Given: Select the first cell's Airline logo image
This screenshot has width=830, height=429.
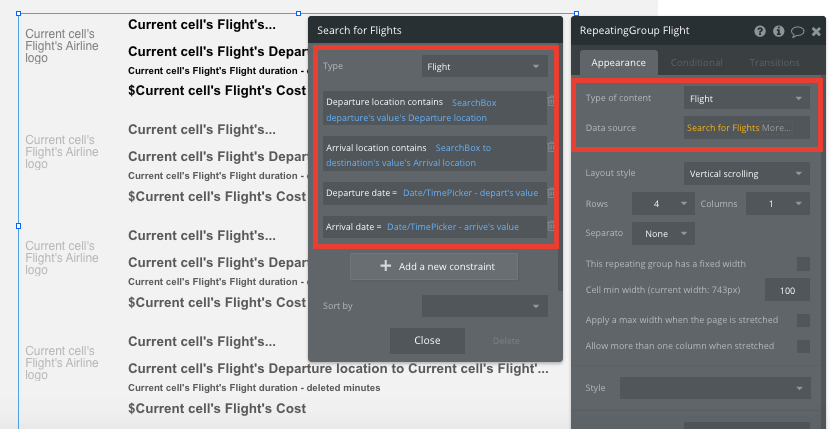Looking at the screenshot, I should click(62, 46).
